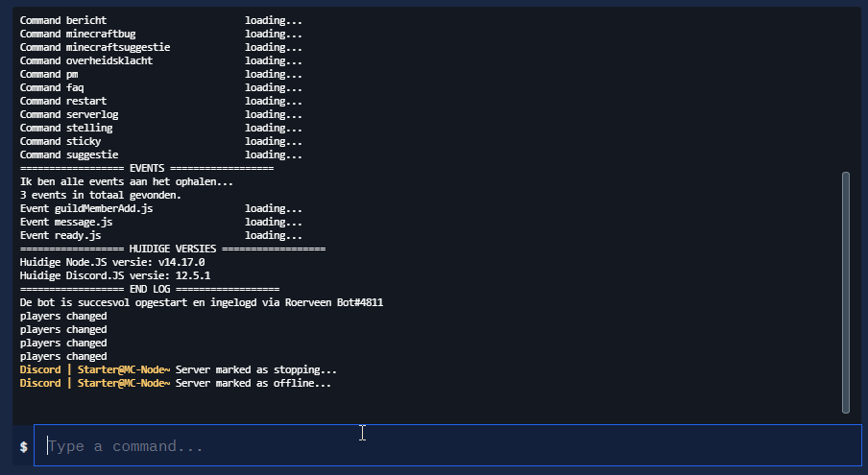868x475 pixels.
Task: Click the Node.JS versie v14.17.0 line
Action: [x=112, y=262]
